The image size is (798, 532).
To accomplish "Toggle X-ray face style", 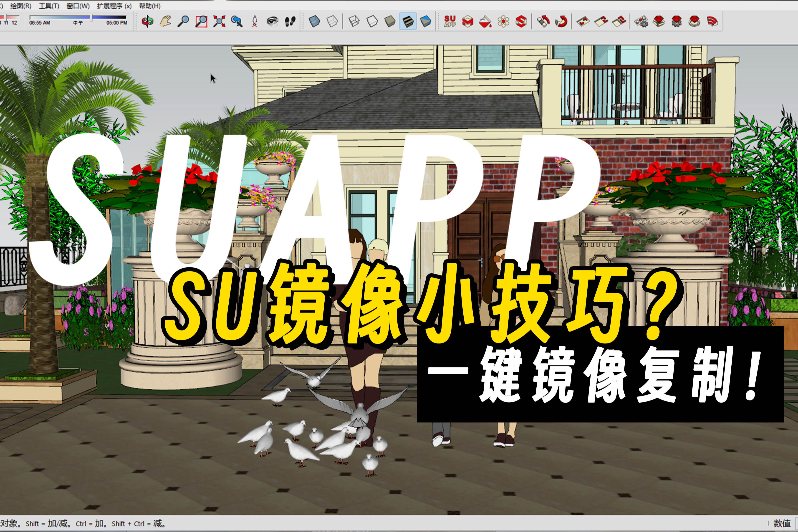I will (x=315, y=22).
